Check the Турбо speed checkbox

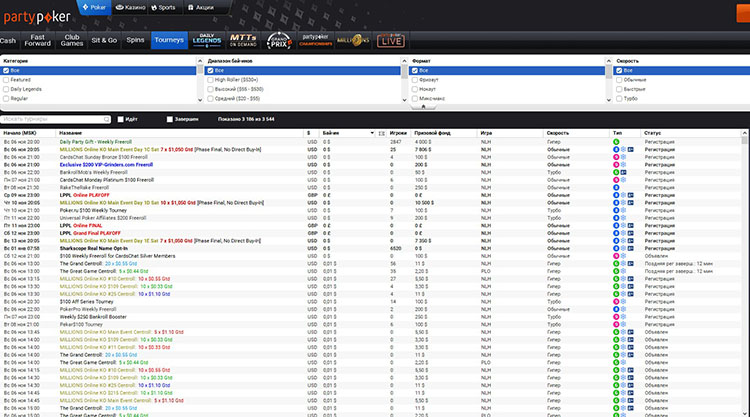(x=619, y=99)
